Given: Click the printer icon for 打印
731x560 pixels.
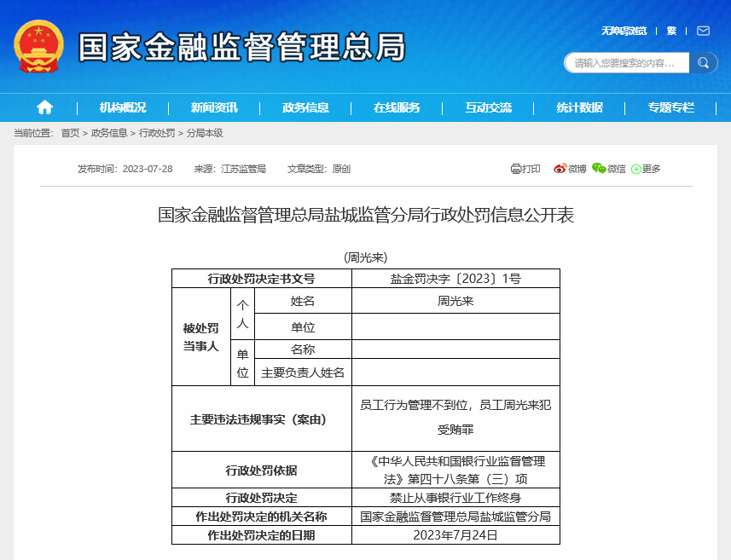Looking at the screenshot, I should (515, 169).
